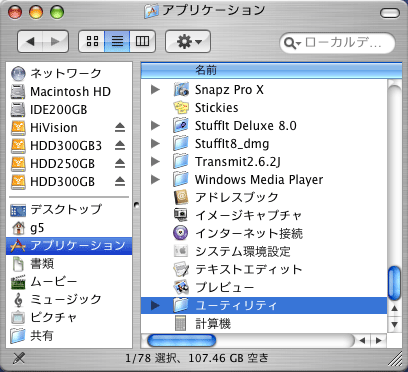Click the インターネット接続 icon
The width and height of the screenshot is (408, 372).
coord(181,233)
